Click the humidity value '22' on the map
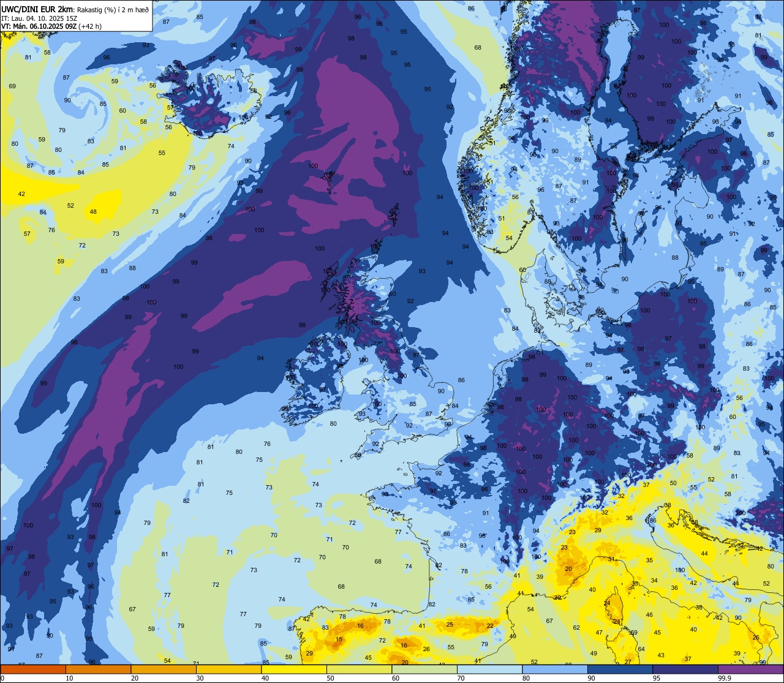The height and width of the screenshot is (683, 784). click(x=490, y=625)
